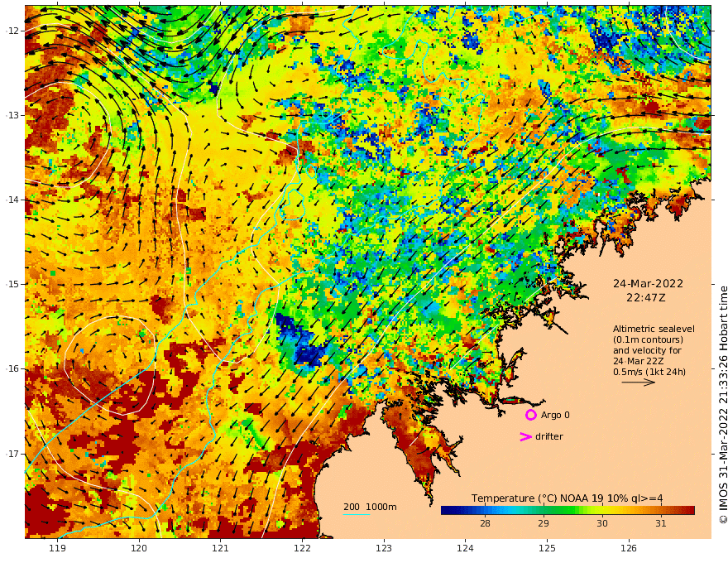Click latitude label -12 on left axis
The image size is (728, 563).
coord(12,31)
